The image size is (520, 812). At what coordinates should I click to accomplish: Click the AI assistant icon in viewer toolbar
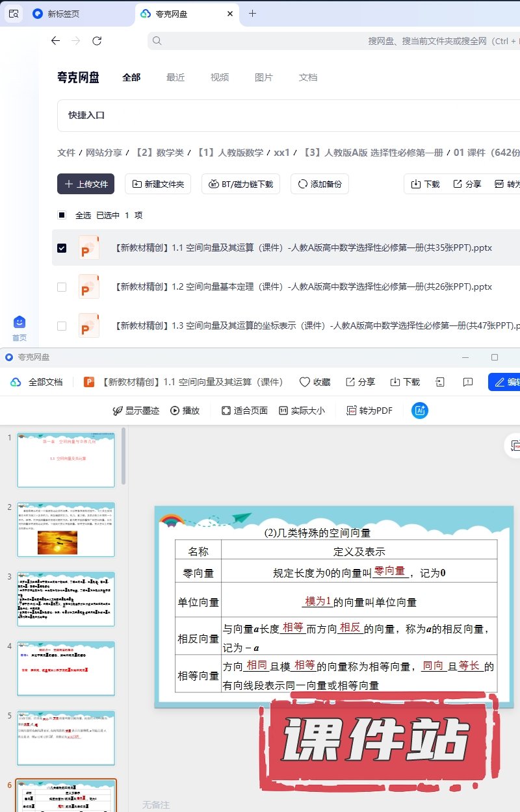click(420, 411)
